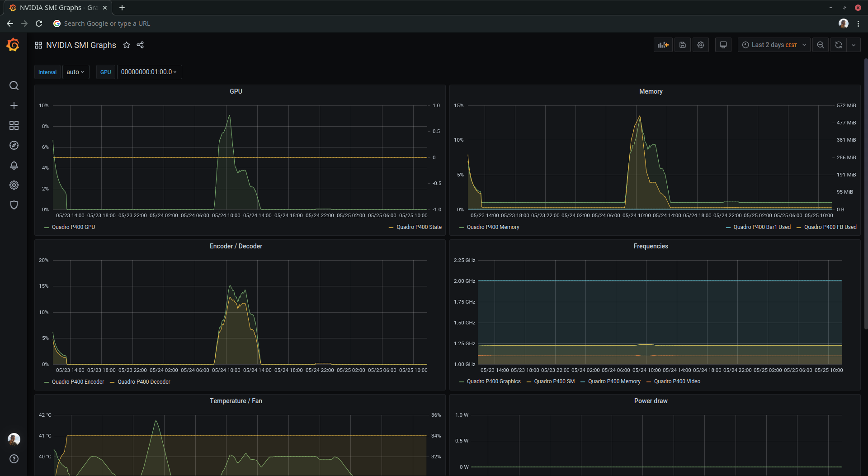Go back in browser history

tap(10, 24)
